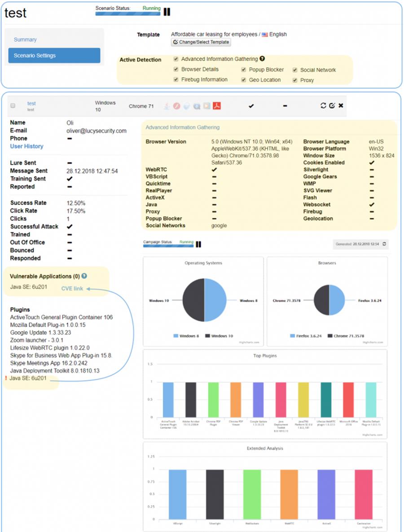Click the Mozilla Default Plug-in 1.0.0.15 entry
This screenshot has width=404, height=532.
point(48,325)
